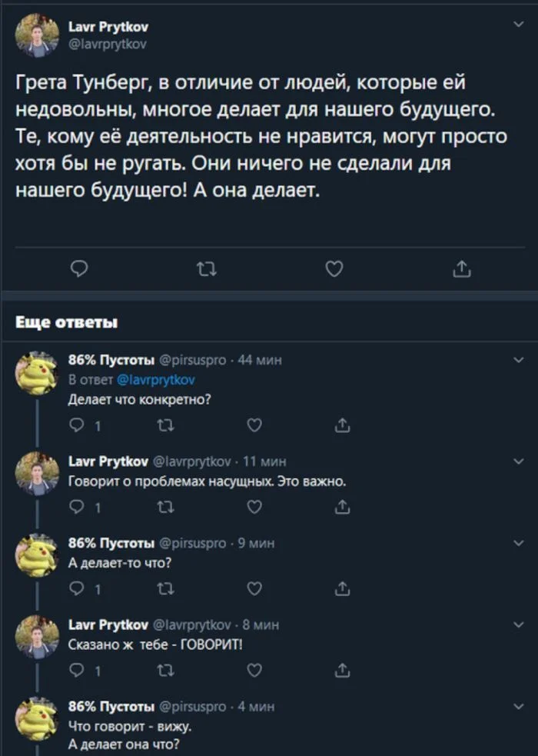538x756 pixels.
Task: Reply to the 'Сказано ж тебе - ГОВОРИТ!' tweet
Action: tap(78, 670)
